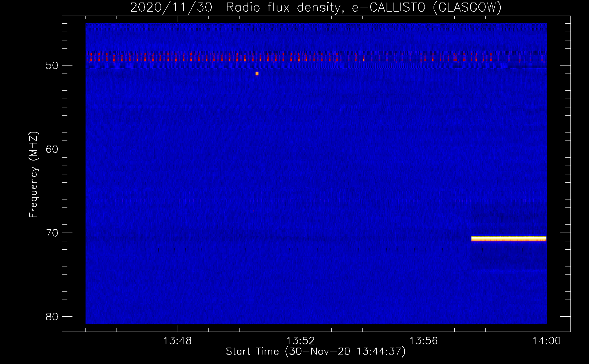This screenshot has width=589, height=364.
Task: Click the '13:52' time axis label
Action: coord(300,341)
